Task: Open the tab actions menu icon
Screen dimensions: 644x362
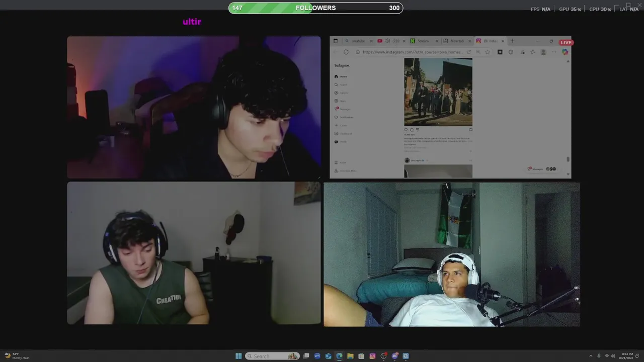Action: click(336, 41)
